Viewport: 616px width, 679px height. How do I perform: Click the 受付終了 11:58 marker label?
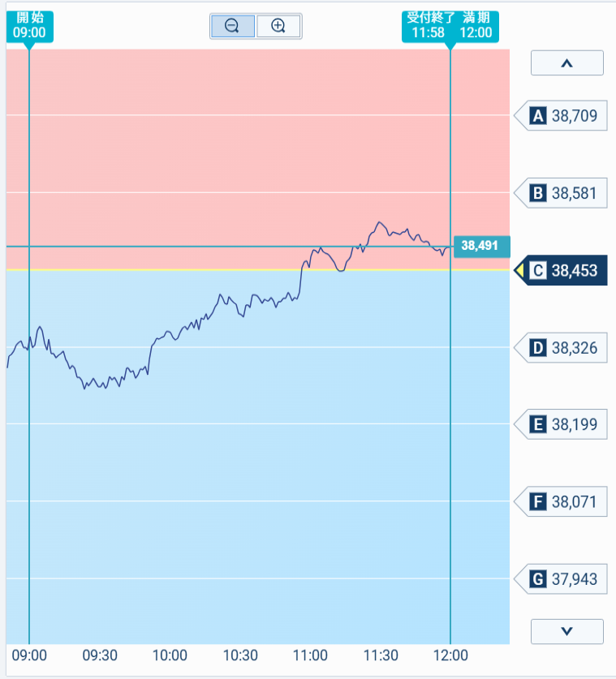tap(429, 25)
